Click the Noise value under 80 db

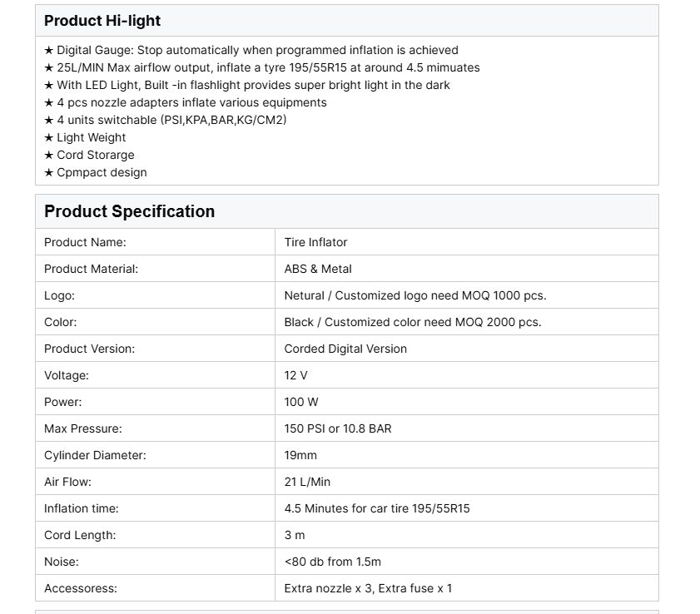coord(333,562)
